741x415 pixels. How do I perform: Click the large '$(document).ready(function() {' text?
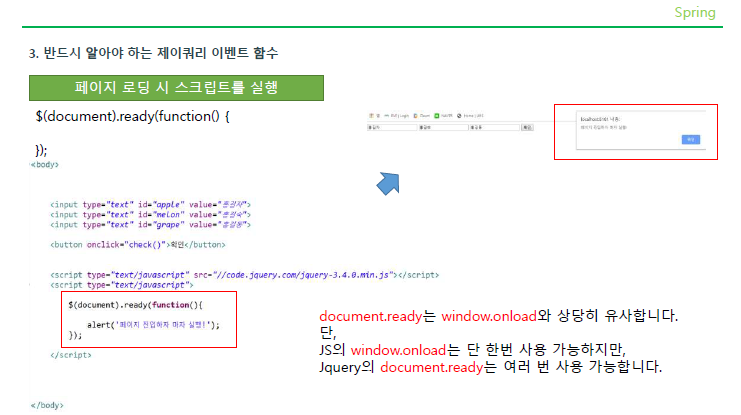point(132,116)
